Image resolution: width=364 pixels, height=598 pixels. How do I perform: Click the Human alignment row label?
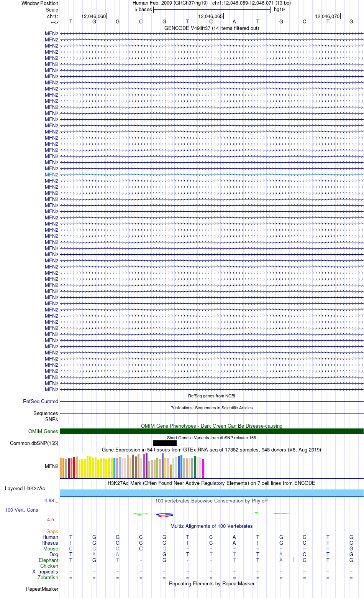click(50, 537)
